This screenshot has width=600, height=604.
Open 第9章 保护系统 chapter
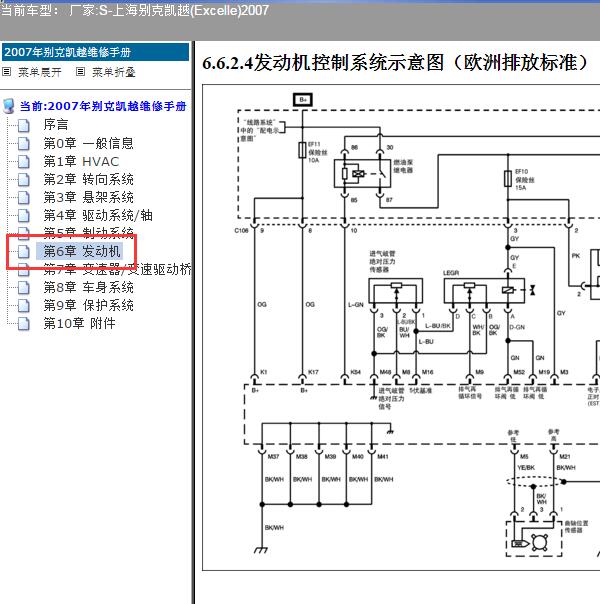(88, 305)
